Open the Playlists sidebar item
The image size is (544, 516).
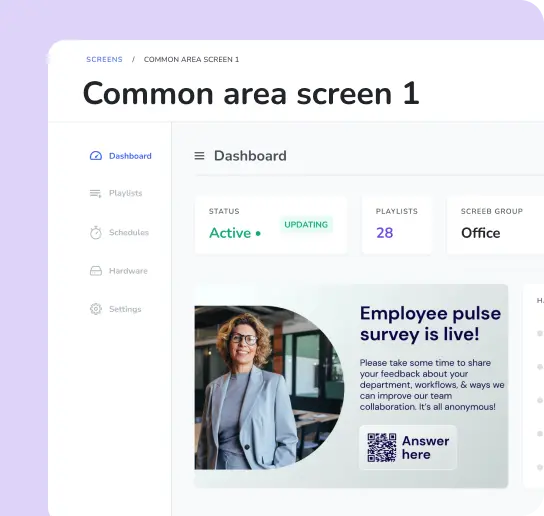coord(116,193)
